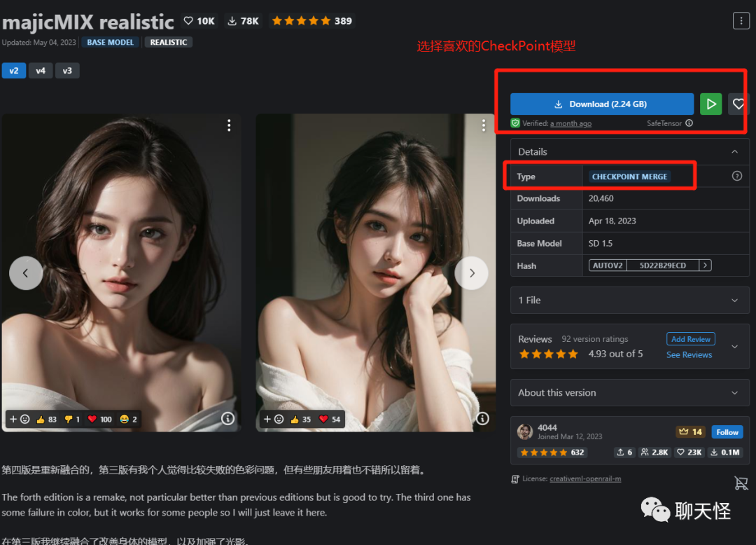
Task: Add a reaction to the first image
Action: click(x=20, y=419)
